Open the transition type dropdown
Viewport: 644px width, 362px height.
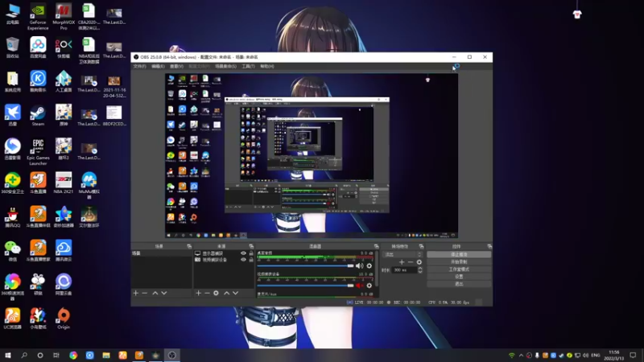click(403, 254)
